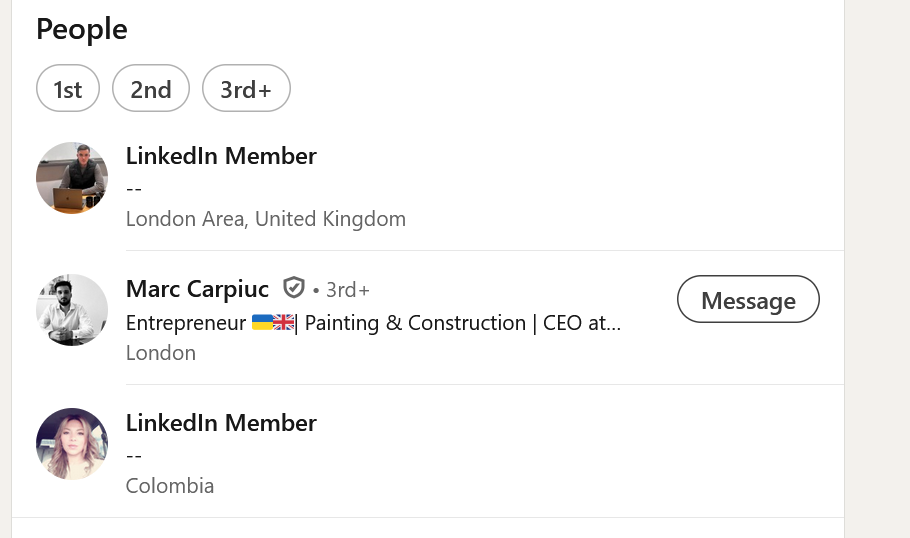
Task: Open the London Area member's profile photo
Action: pos(72,178)
